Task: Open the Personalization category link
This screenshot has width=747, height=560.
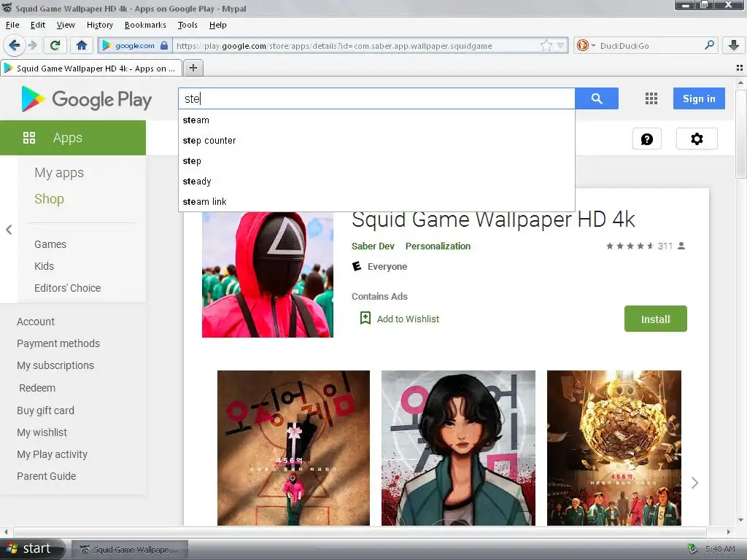Action: (x=438, y=246)
